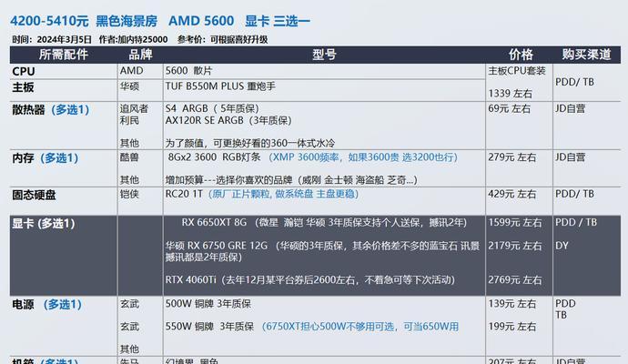
Task: Click PDD/ TB in the 固态硬盘 row
Action: pyautogui.click(x=574, y=194)
